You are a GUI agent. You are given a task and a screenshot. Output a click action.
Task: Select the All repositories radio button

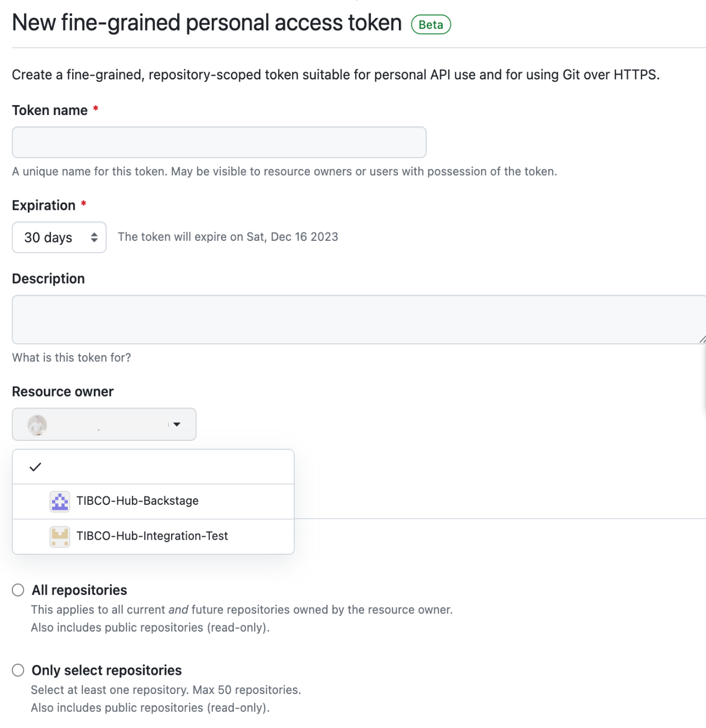tap(18, 590)
